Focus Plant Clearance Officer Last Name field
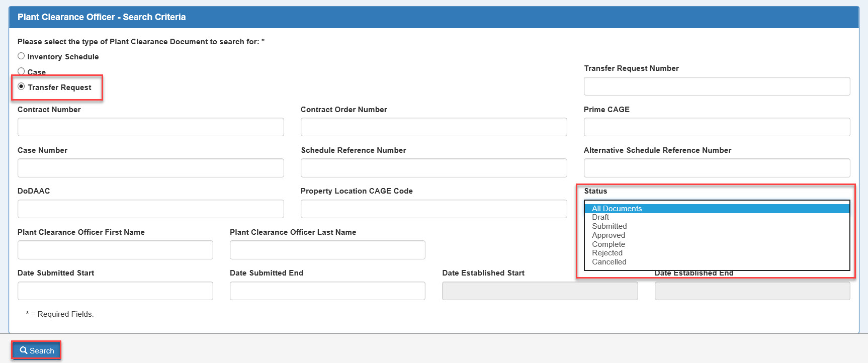This screenshot has width=868, height=363. (x=327, y=250)
